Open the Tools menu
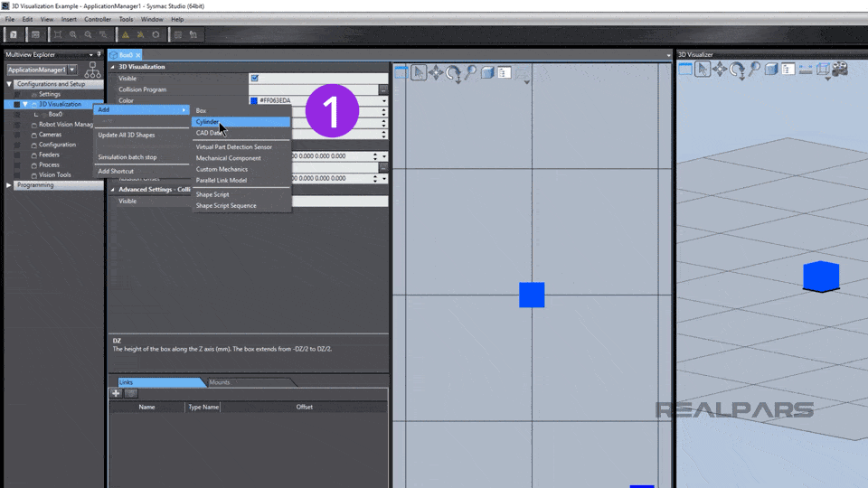 (126, 19)
